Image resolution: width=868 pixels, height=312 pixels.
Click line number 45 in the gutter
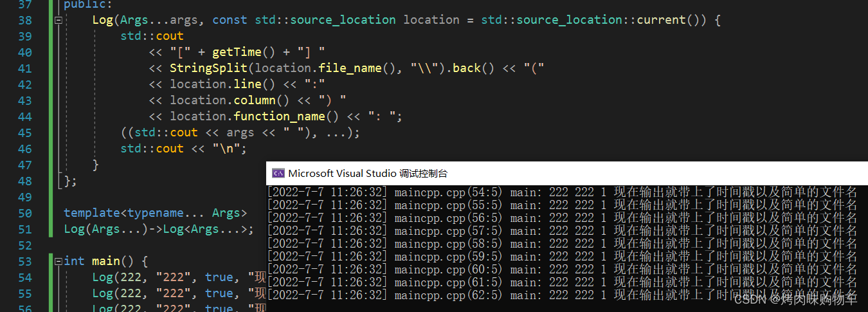pos(25,133)
